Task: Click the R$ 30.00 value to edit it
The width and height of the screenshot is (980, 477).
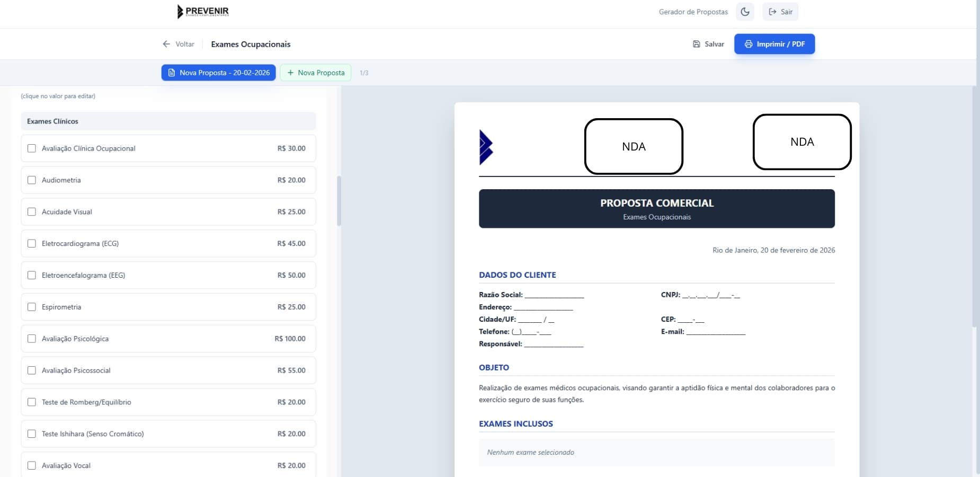Action: (291, 148)
